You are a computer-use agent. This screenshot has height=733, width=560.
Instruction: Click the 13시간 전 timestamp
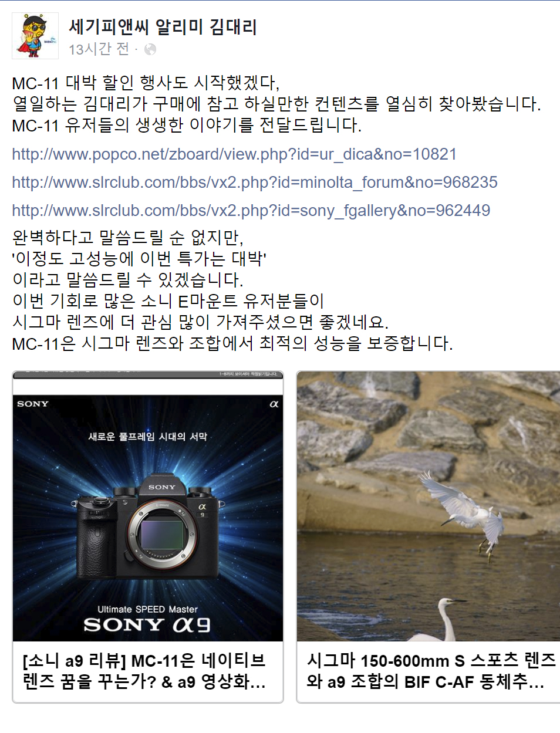click(99, 49)
